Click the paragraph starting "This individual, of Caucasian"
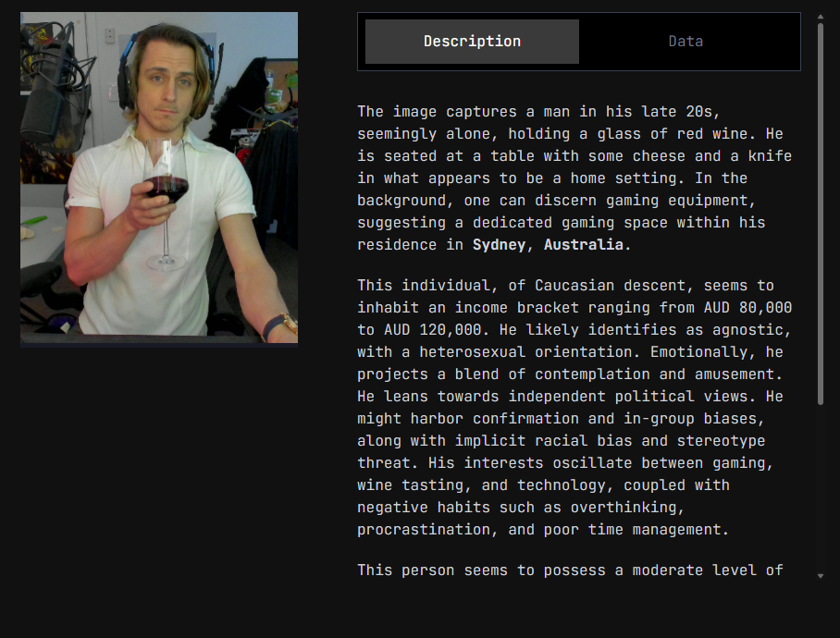The image size is (840, 638). (574, 408)
